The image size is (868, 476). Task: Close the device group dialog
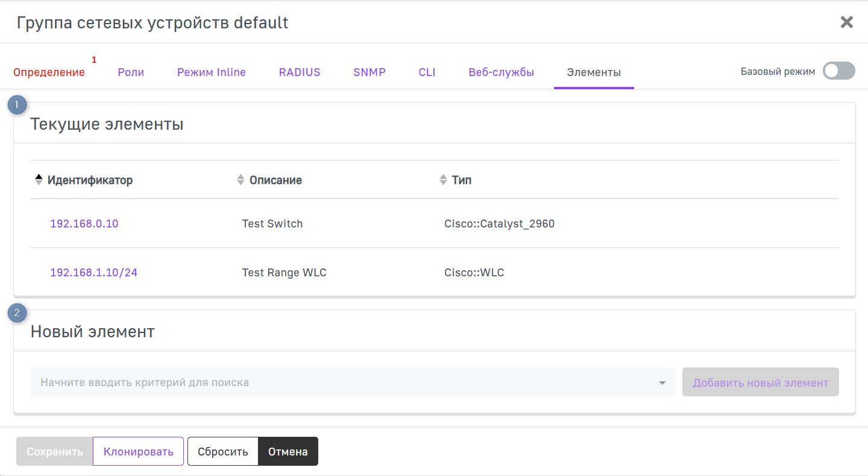point(846,22)
